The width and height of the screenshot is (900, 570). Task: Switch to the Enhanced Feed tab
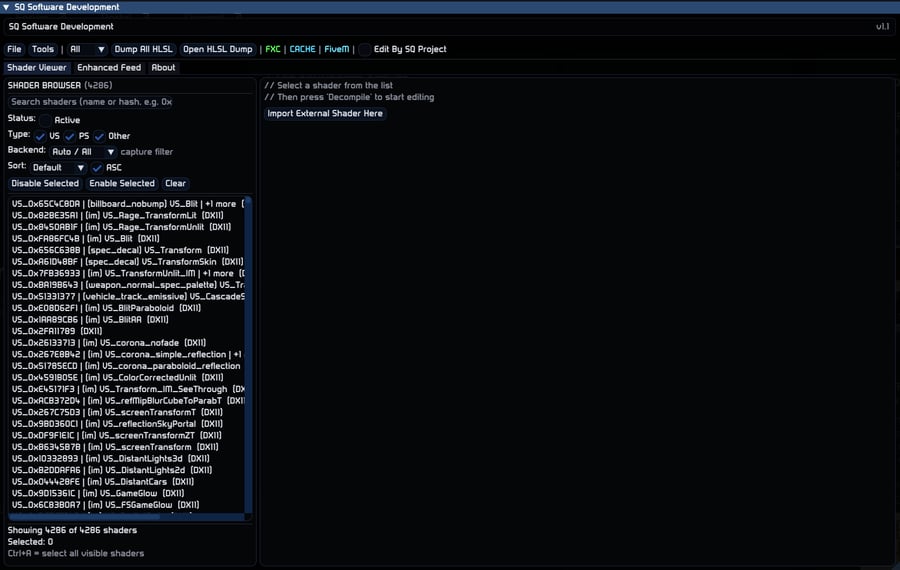tap(109, 68)
